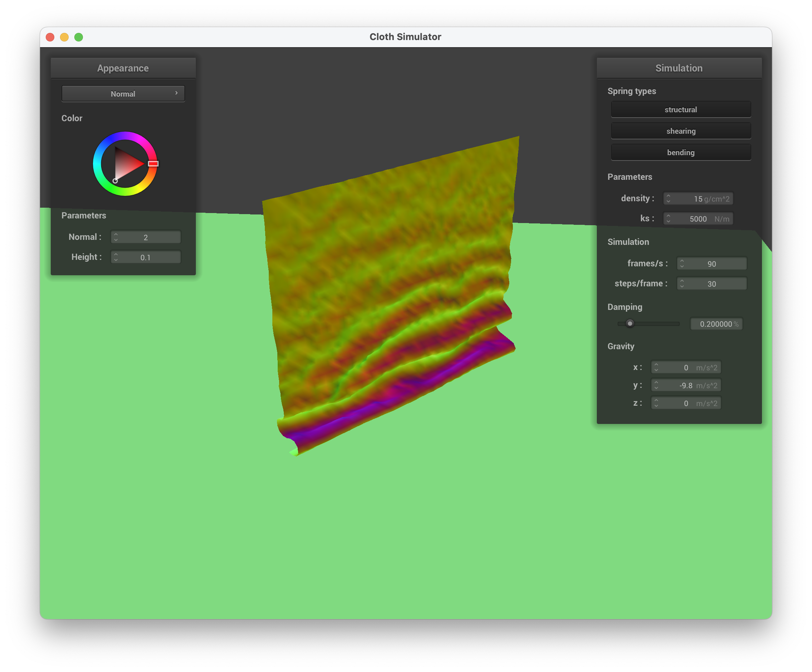Click the ks value stepper arrows

pos(668,218)
